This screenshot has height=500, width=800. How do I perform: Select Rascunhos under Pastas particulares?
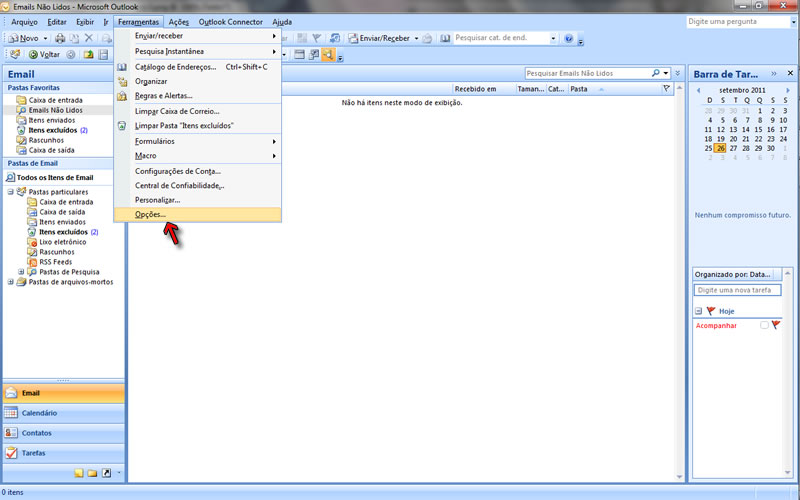tap(57, 252)
